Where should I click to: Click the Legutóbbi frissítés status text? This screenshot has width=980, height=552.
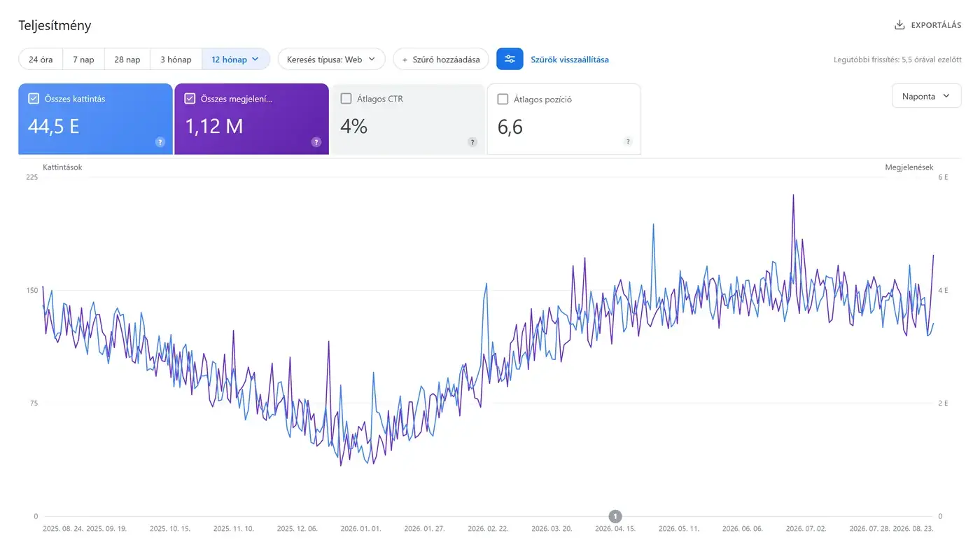point(897,60)
